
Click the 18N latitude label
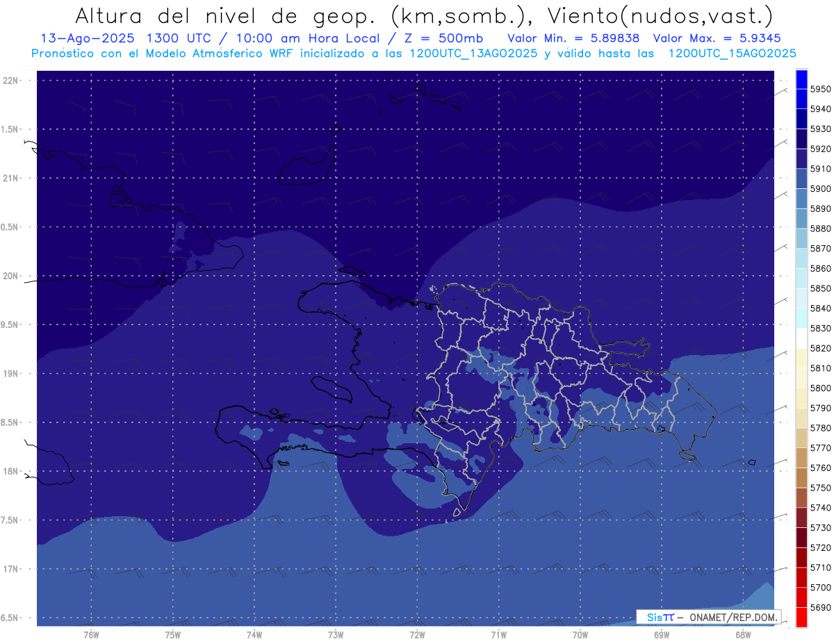10,472
